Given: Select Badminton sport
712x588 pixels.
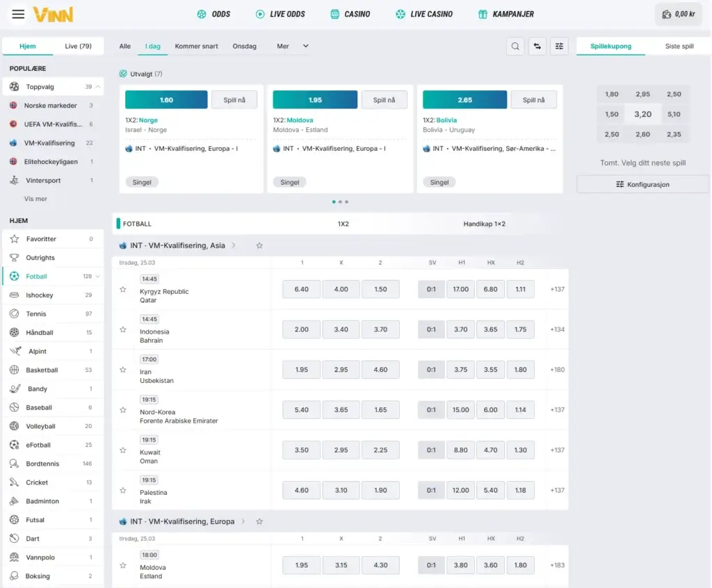Looking at the screenshot, I should tap(53, 501).
